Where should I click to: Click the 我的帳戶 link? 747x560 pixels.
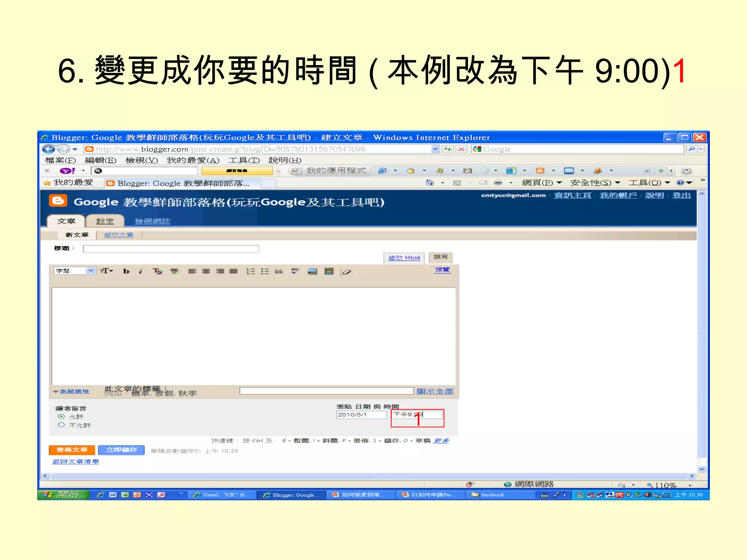[x=618, y=195]
